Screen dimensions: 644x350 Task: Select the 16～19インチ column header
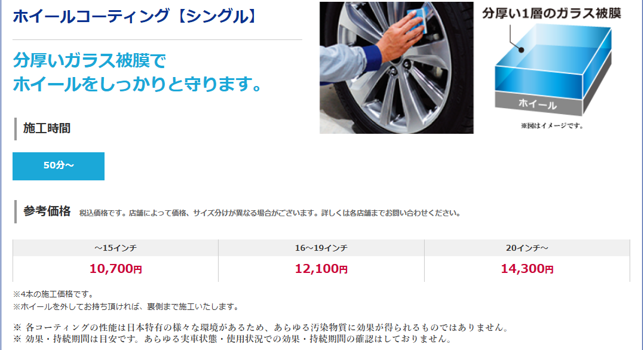click(321, 248)
